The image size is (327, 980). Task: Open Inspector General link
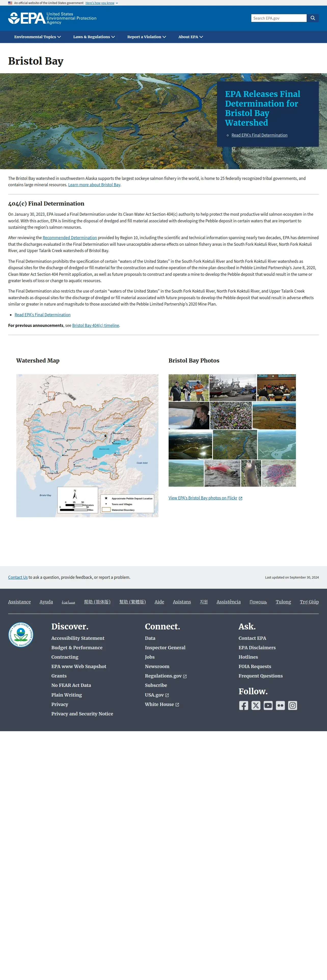165,648
